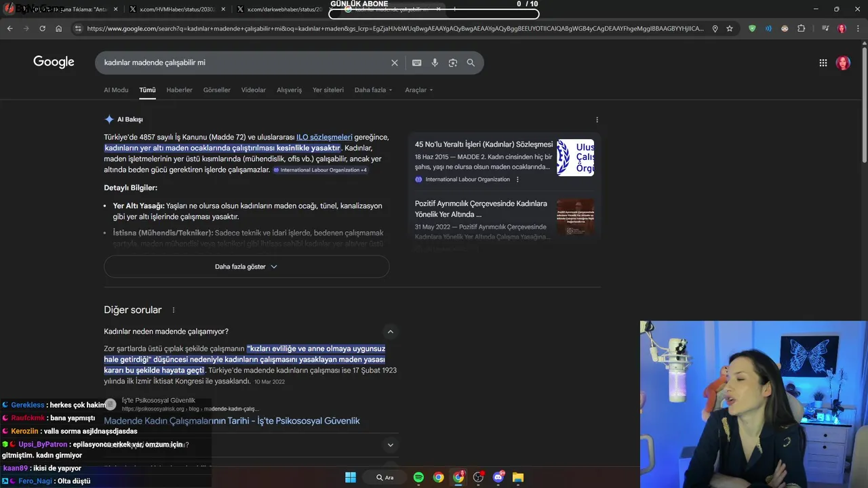The width and height of the screenshot is (868, 488).
Task: Click the Chrome address bar URL
Action: coord(395,28)
